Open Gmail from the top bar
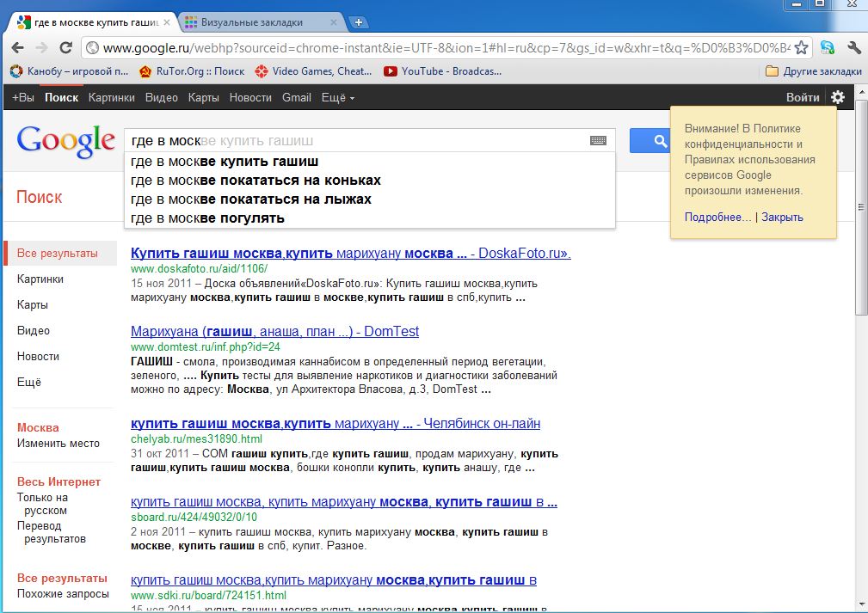The width and height of the screenshot is (868, 613). pyautogui.click(x=296, y=97)
